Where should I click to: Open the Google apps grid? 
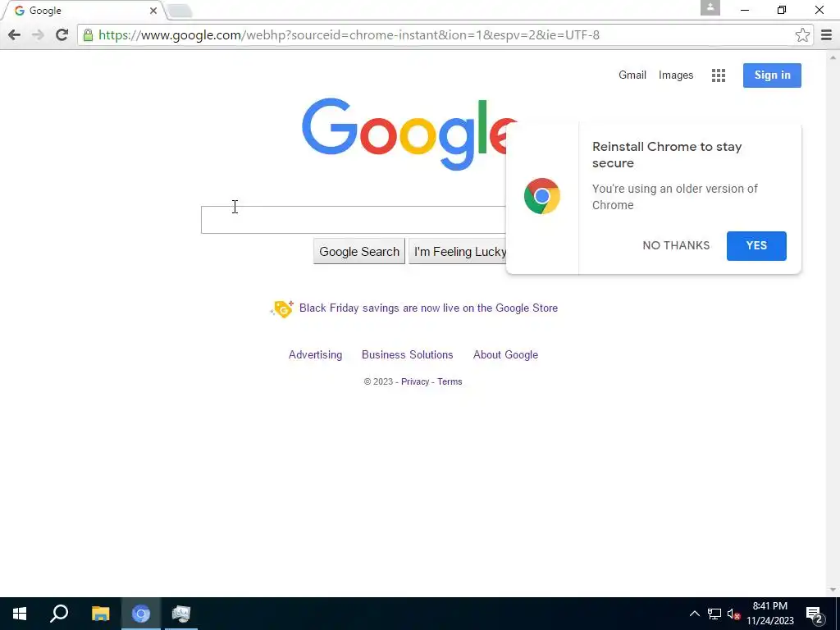point(719,75)
